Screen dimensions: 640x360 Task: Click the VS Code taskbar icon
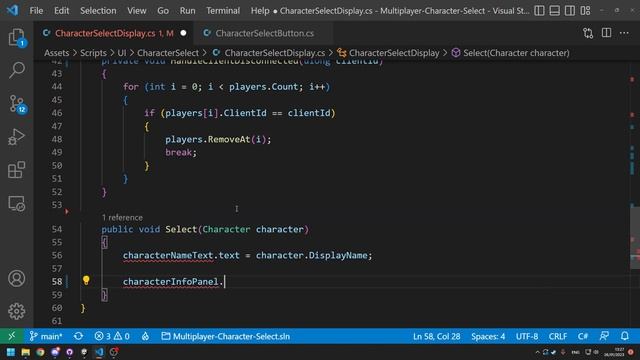point(99,352)
